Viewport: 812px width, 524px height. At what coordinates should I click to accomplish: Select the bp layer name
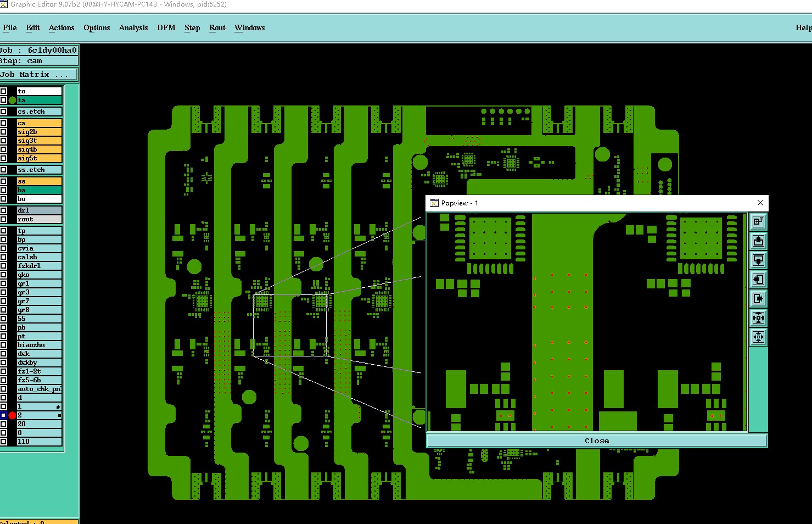[39, 239]
